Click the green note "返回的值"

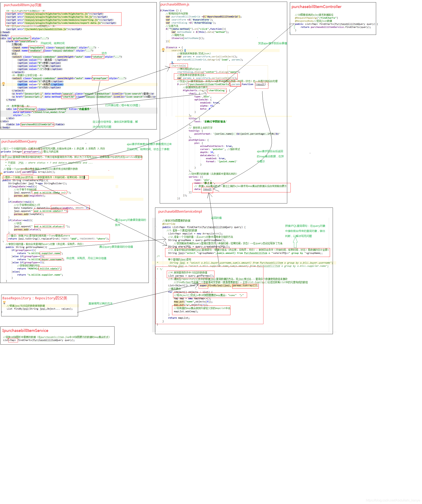216,218
